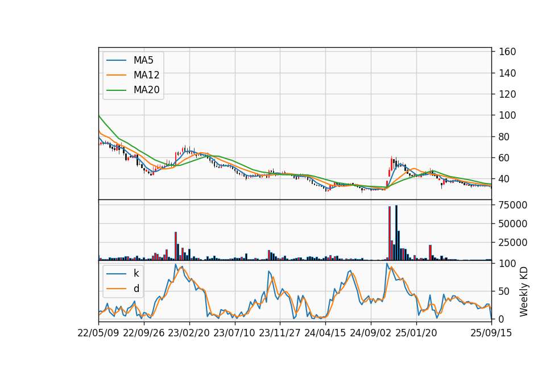The height and width of the screenshot is (392, 546).
Task: Click the orange d legend line sample
Action: [116, 289]
